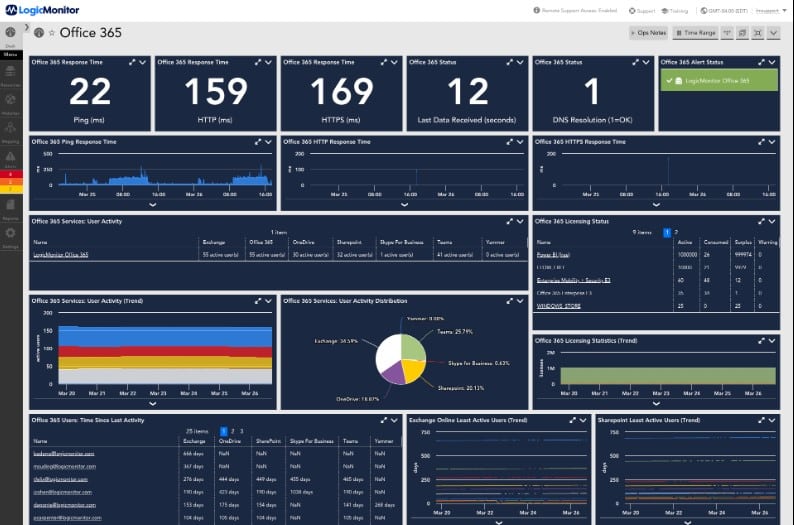Show the legend under User Activity (Trend)
Screen dimensions: 794x525
click(153, 404)
